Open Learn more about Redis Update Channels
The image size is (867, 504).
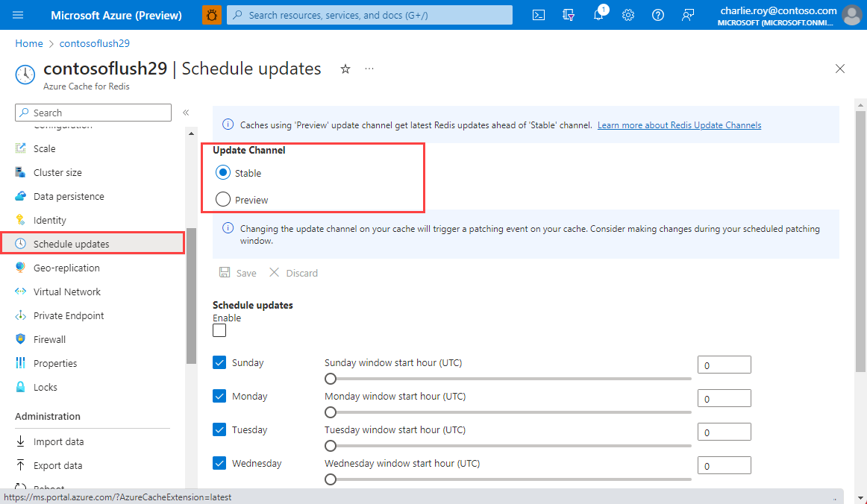(679, 125)
